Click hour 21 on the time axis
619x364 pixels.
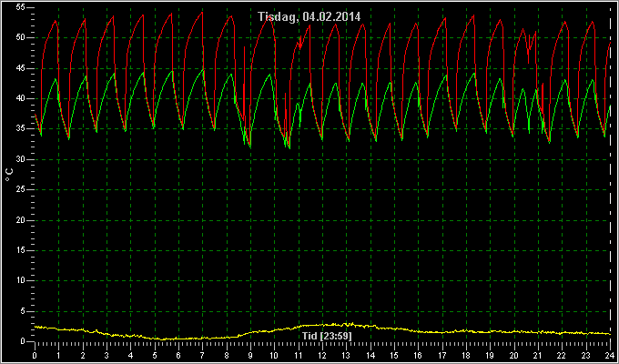click(x=538, y=355)
